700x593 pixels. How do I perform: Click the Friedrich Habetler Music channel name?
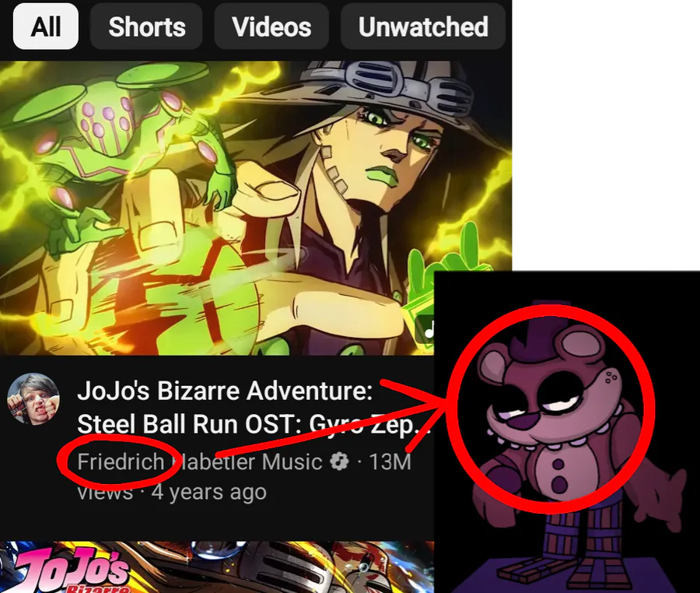coord(200,461)
